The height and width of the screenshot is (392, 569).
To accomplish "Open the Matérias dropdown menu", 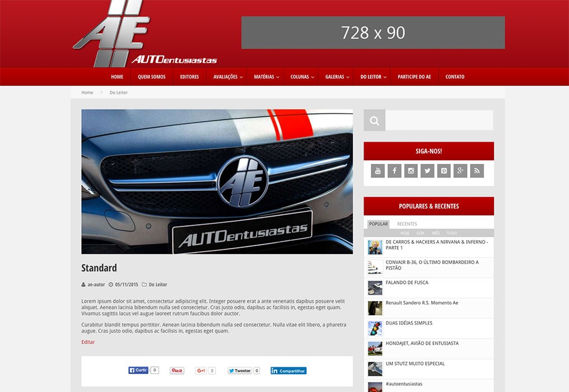I will (267, 77).
